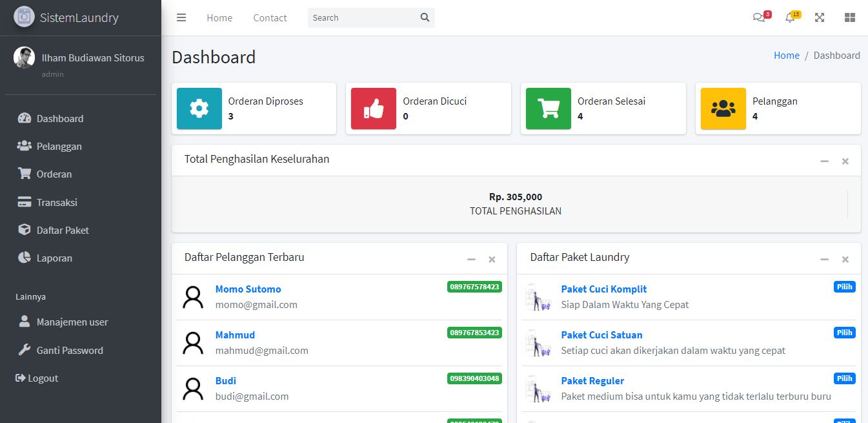Screen dimensions: 868x423
Task: Click the Daftar Paket sidebar icon
Action: (25, 229)
